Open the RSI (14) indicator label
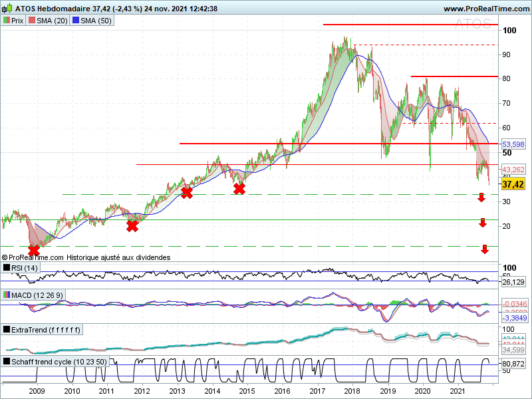The image size is (532, 399). pyautogui.click(x=21, y=268)
